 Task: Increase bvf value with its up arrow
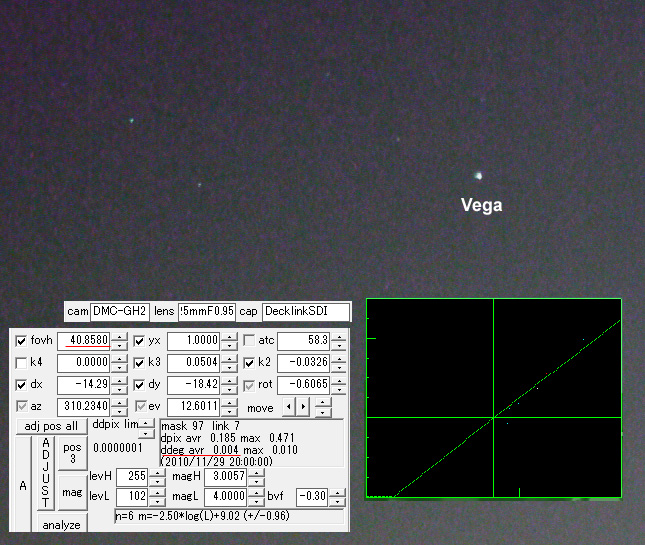coord(340,492)
